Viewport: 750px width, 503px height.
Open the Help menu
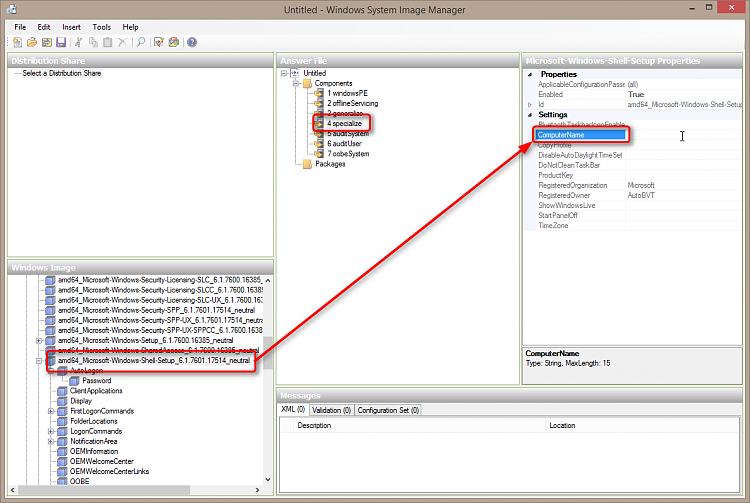(130, 27)
